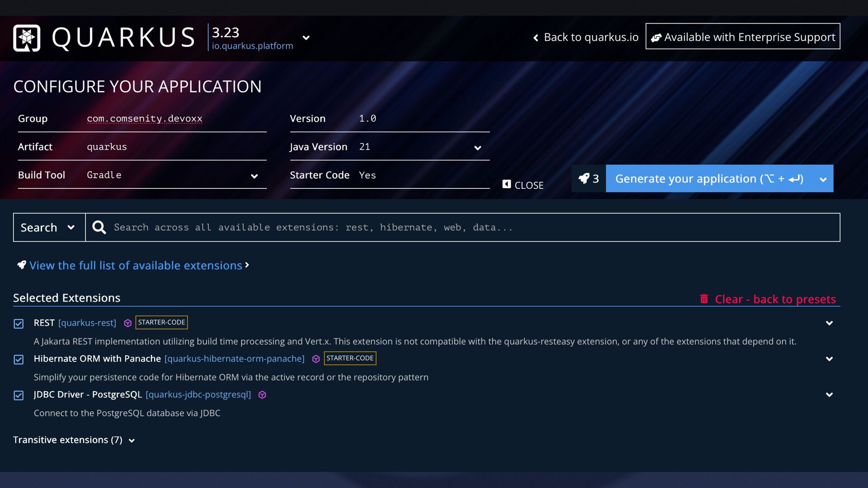Click the platform hexagon icon next to quarkus-jdbc-postgresql
868x488 pixels.
[x=262, y=395]
